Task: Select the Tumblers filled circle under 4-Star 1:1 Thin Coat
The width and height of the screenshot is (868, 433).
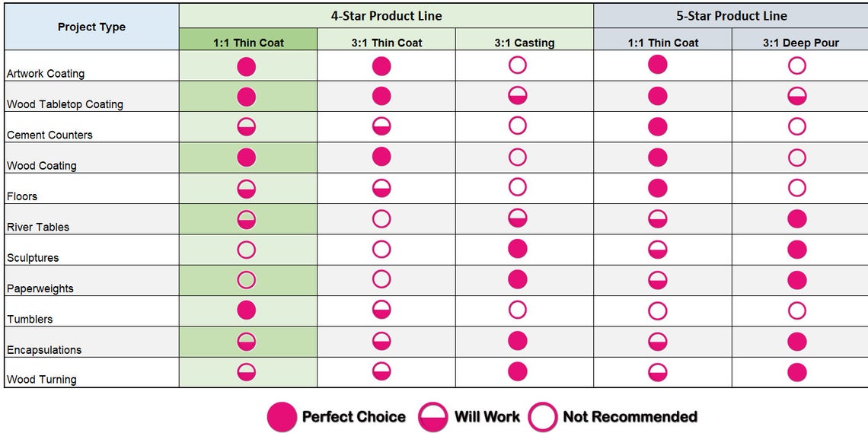Action: click(x=247, y=310)
